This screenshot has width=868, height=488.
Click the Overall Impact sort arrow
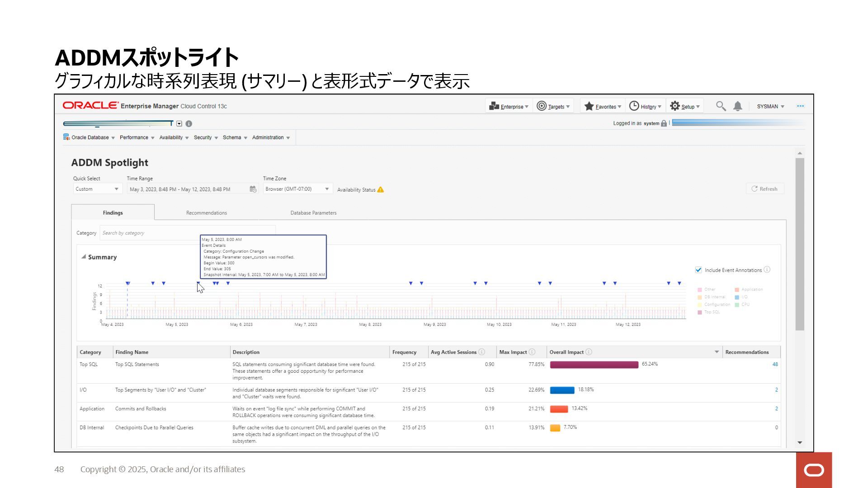[717, 352]
